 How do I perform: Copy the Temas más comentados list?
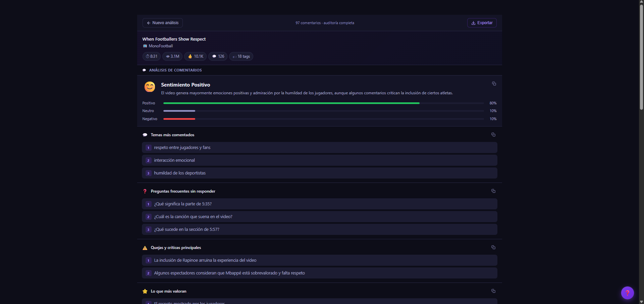(493, 135)
